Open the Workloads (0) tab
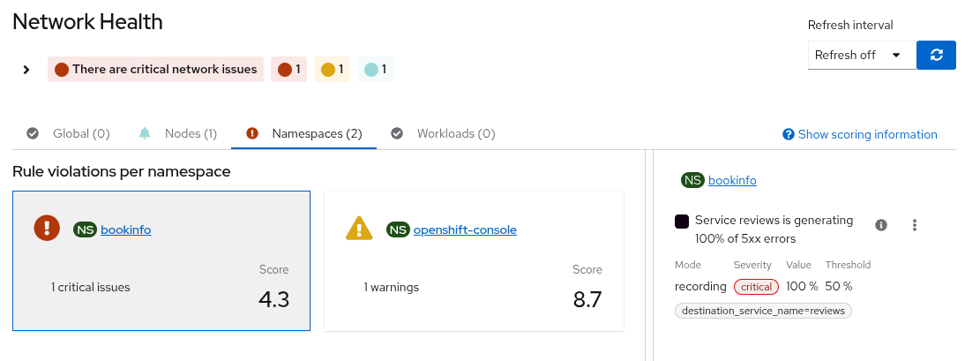 tap(443, 133)
